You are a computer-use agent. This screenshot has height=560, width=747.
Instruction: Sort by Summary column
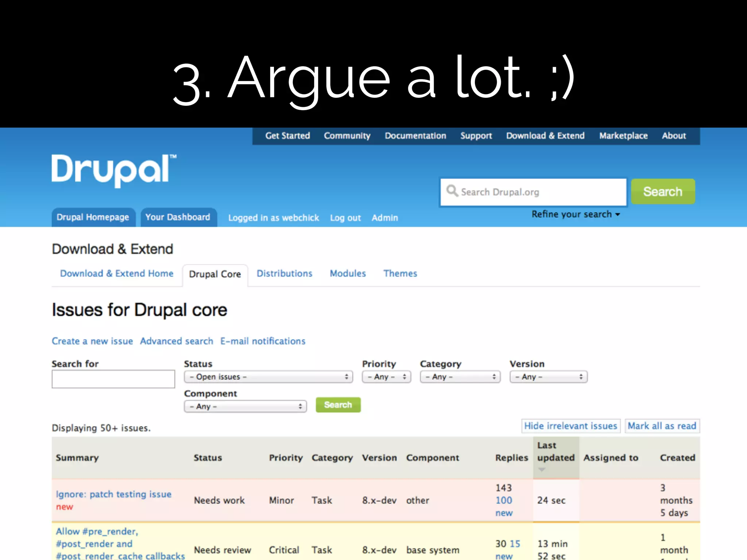[77, 458]
